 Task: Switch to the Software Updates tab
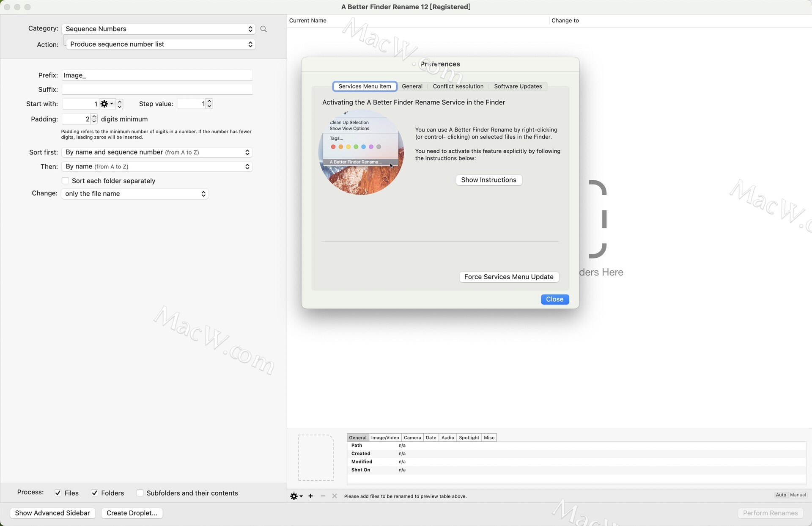[x=518, y=86]
